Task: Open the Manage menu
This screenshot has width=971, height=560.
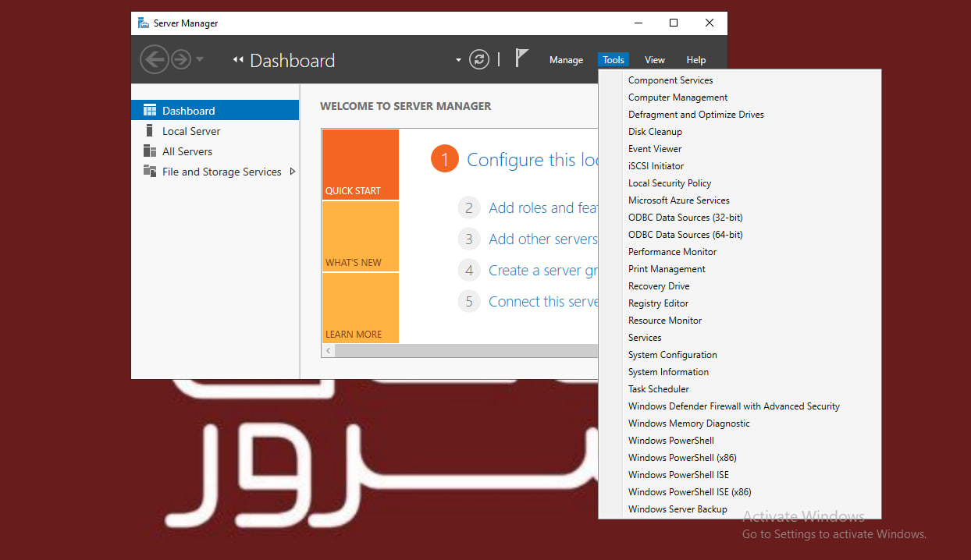Action: [x=566, y=60]
